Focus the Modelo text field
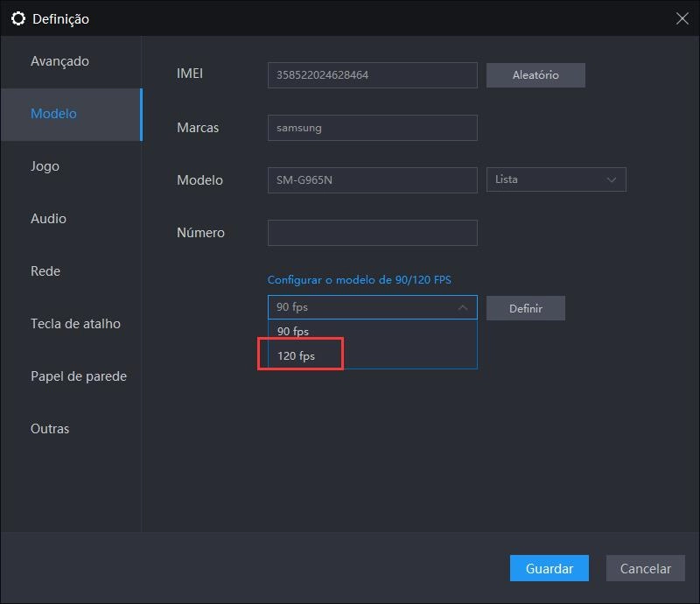700x604 pixels. (372, 180)
